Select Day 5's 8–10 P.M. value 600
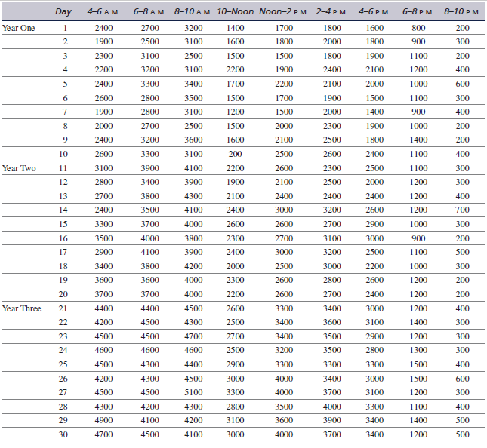Image resolution: width=487 pixels, height=448 pixels. click(463, 84)
